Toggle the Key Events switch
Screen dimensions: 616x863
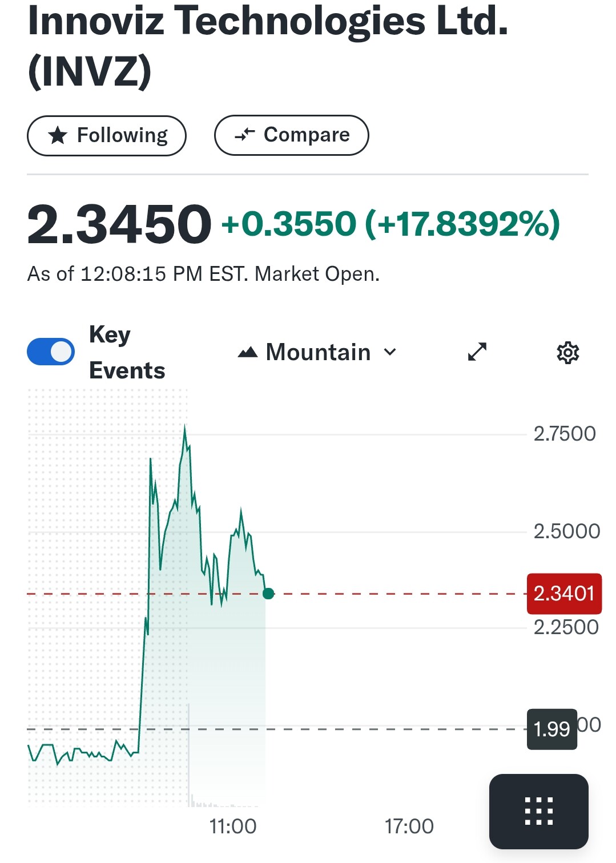coord(51,352)
